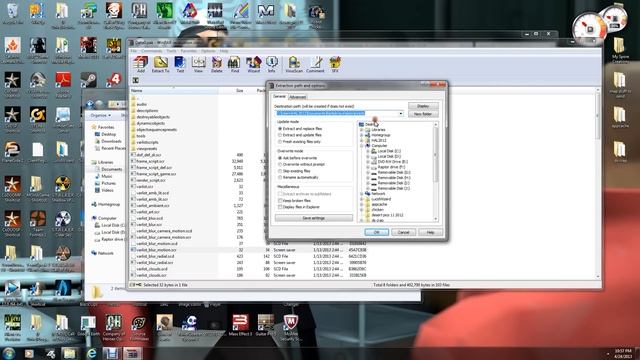640x360 pixels.
Task: Open the Destination path dropdown arrow
Action: pos(401,113)
